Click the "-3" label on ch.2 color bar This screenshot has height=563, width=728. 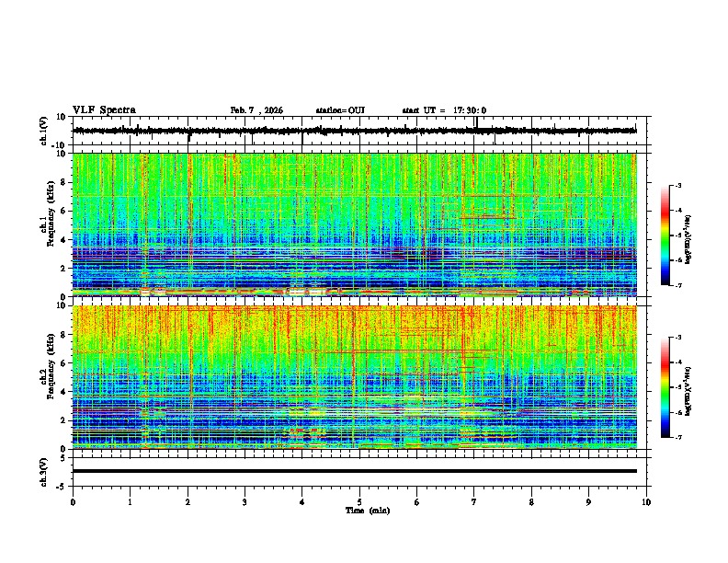(x=678, y=338)
